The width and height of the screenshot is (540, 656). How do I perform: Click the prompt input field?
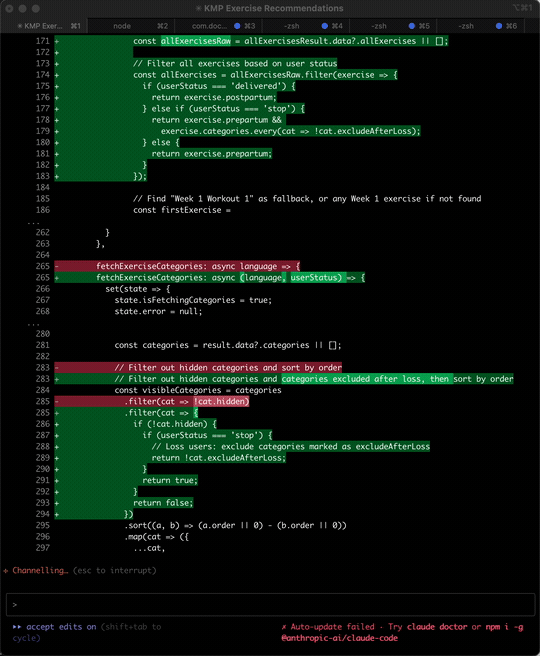point(271,605)
